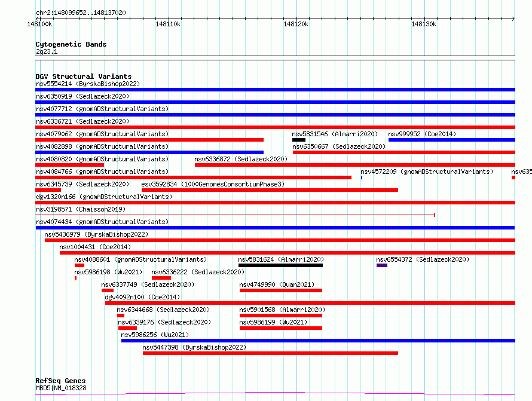Click the nsv4572209 gnomAD variant label
This screenshot has height=401, width=532.
point(427,172)
